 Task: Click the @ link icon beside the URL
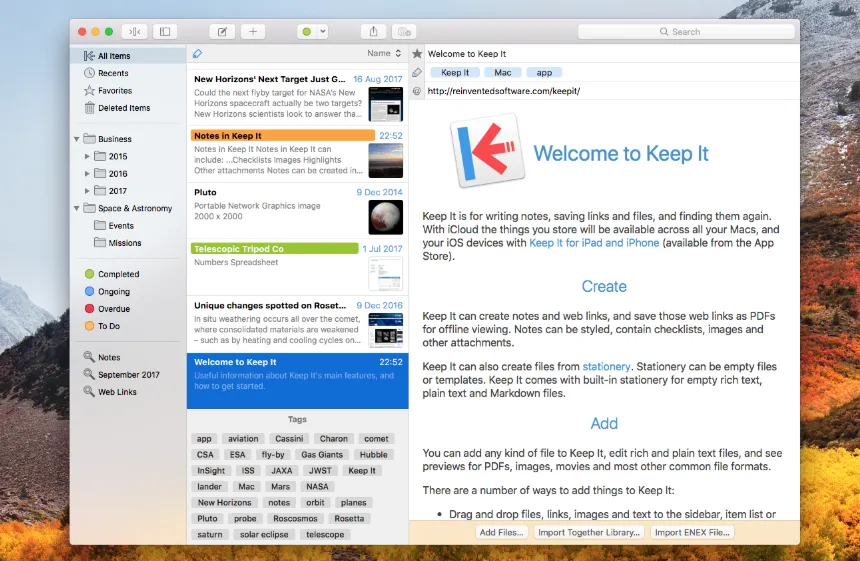coord(417,91)
